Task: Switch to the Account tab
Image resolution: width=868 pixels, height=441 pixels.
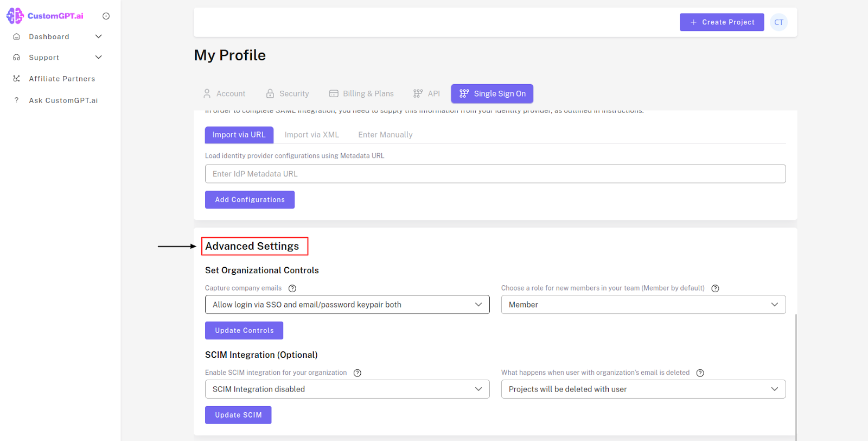Action: [224, 93]
